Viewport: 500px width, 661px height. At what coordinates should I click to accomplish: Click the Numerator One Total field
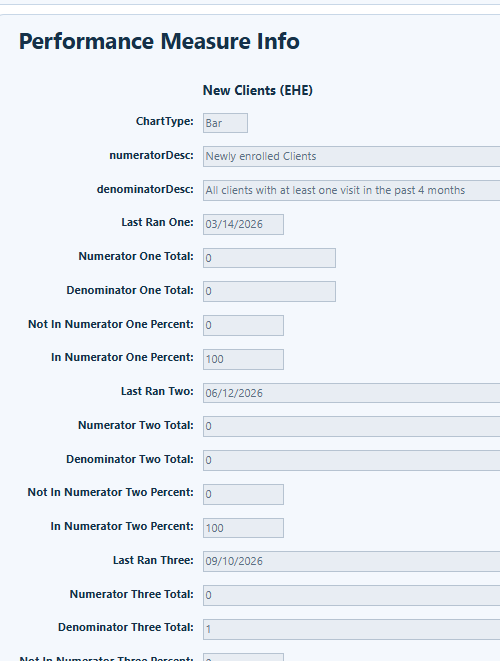point(269,258)
